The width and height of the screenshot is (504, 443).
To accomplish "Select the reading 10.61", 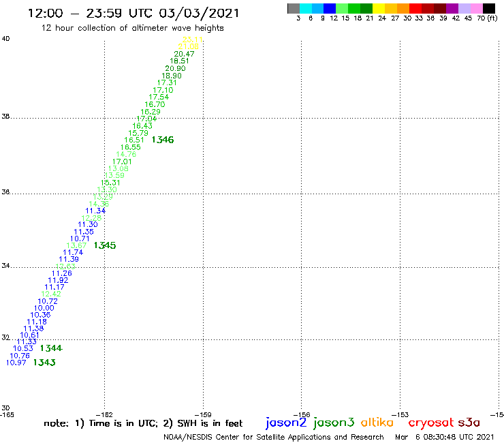I will (29, 335).
